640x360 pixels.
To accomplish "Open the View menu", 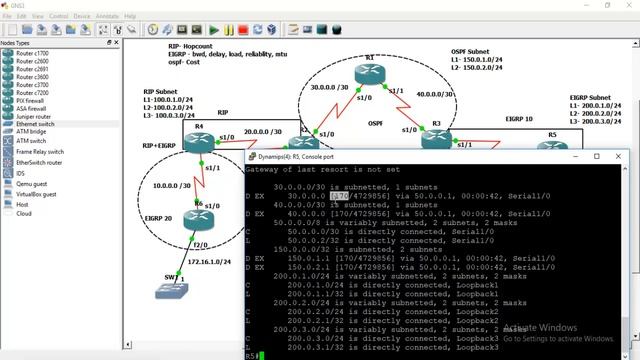I will [38, 16].
